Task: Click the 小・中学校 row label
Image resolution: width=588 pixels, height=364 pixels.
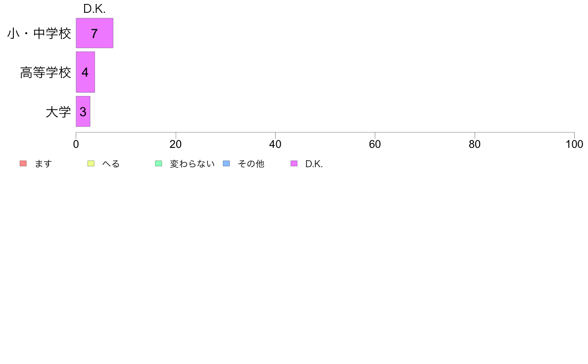Action: tap(39, 33)
